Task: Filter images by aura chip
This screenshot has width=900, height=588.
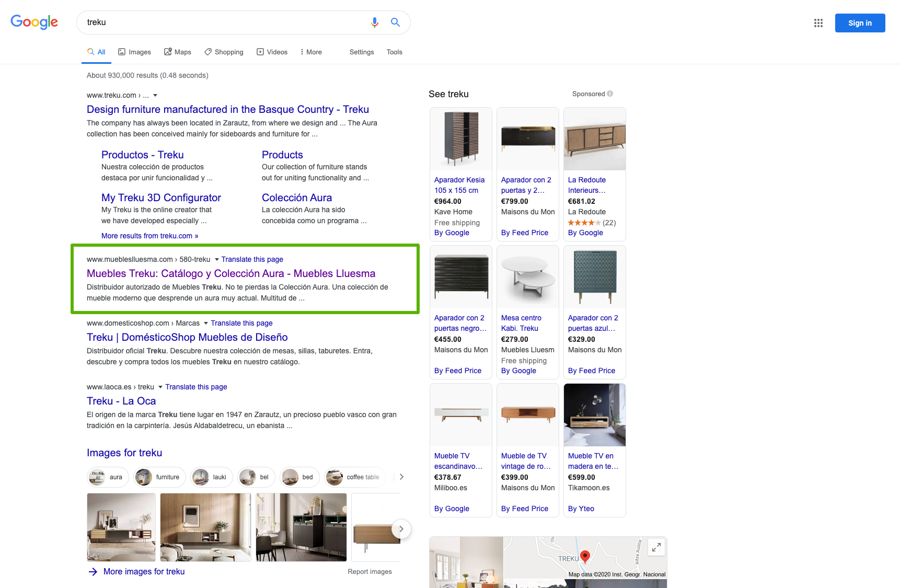Action: pyautogui.click(x=108, y=477)
